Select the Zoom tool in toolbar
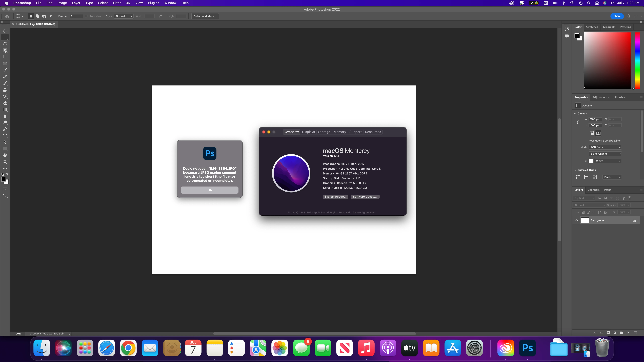This screenshot has width=644, height=362. click(5, 162)
